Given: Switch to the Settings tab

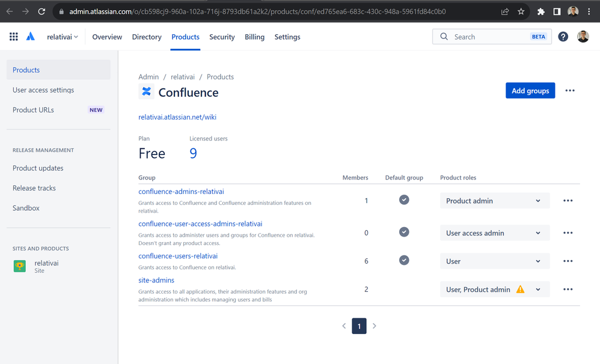Looking at the screenshot, I should point(287,37).
